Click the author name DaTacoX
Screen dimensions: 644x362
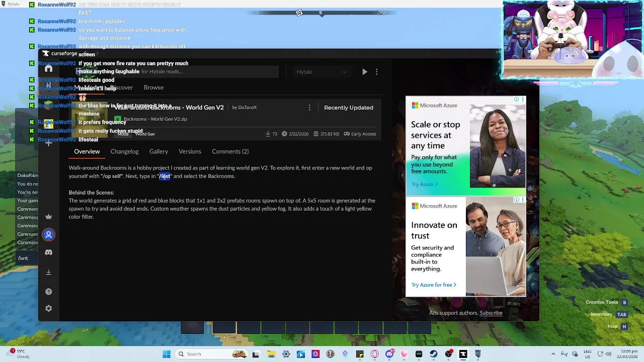coord(248,108)
